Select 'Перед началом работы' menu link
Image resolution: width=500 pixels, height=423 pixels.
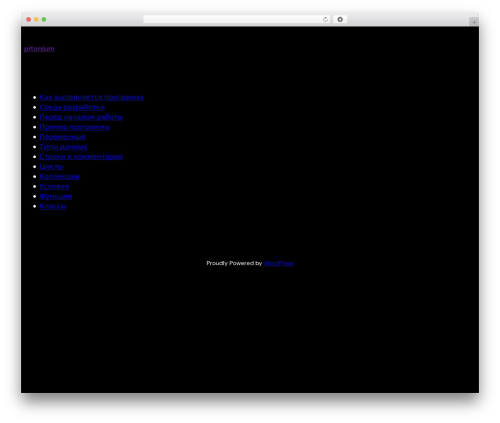(x=81, y=117)
